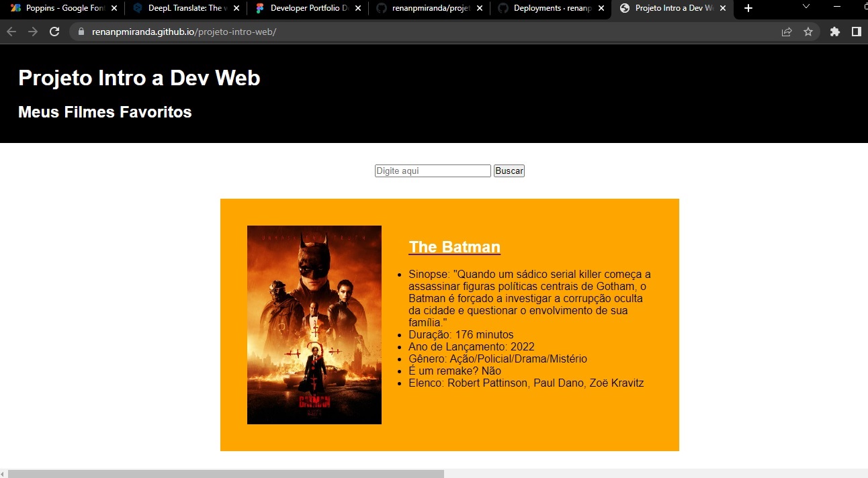The image size is (868, 478).
Task: Share this page from the address bar
Action: pyautogui.click(x=787, y=32)
